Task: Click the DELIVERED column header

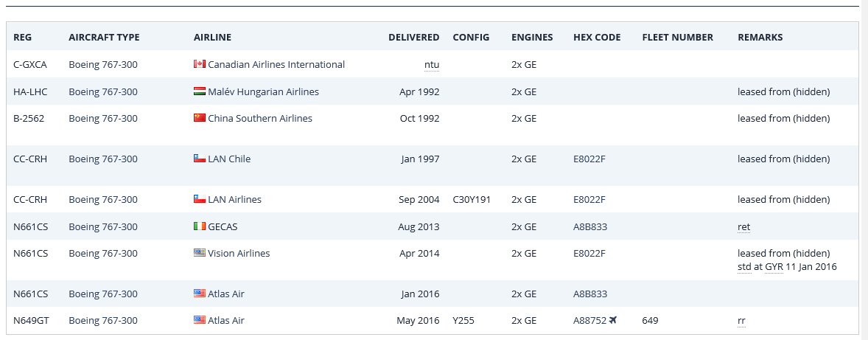Action: 414,38
